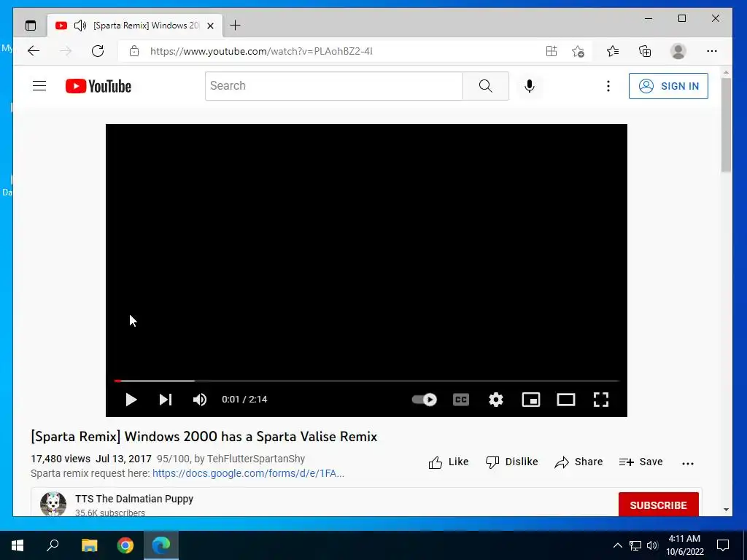
Task: Open Edge Settings and more menu
Action: click(x=712, y=51)
